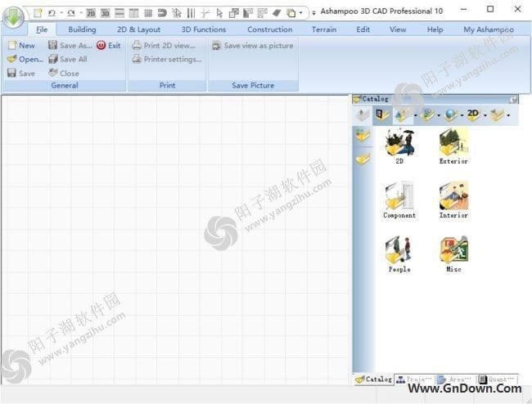This screenshot has height=404, width=532.
Task: Select the arrow pointer tool in toolbar
Action: pyautogui.click(x=219, y=13)
